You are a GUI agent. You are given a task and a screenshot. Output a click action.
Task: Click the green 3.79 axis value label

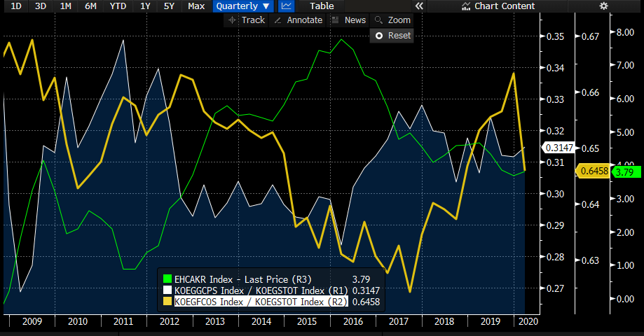[626, 172]
